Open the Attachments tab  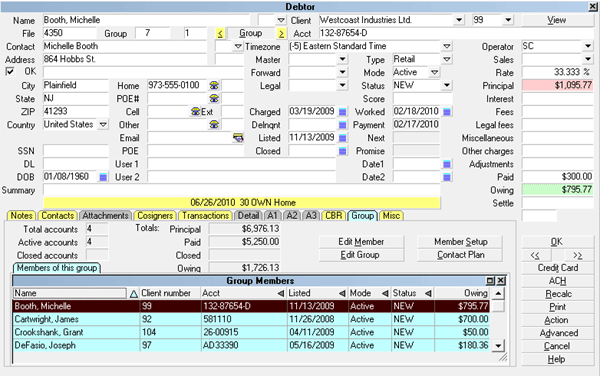click(x=105, y=216)
